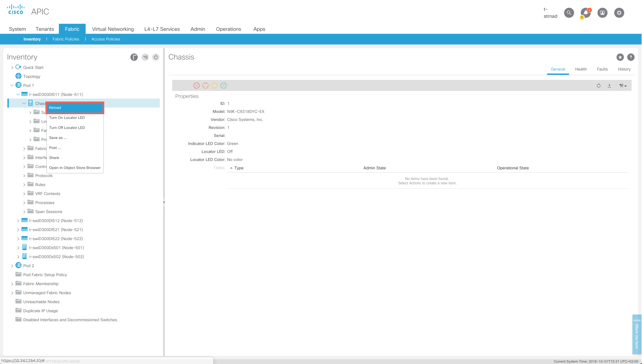The width and height of the screenshot is (642, 364).
Task: Choose Turn On Locator LED option
Action: coord(67,118)
